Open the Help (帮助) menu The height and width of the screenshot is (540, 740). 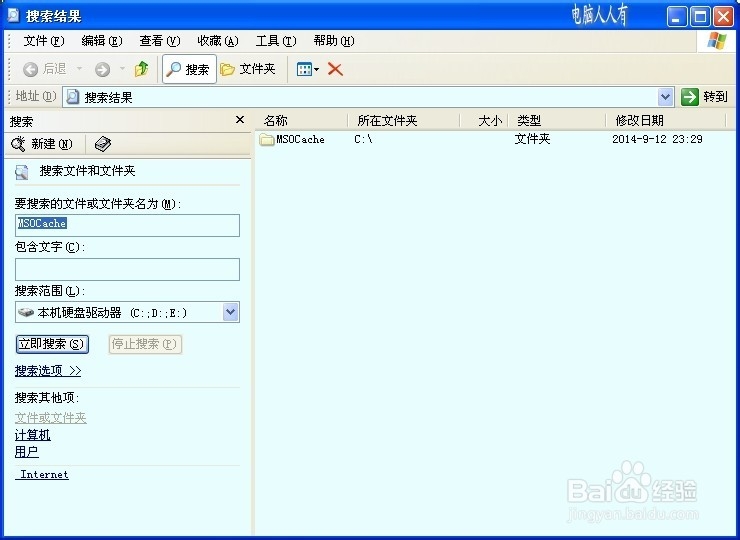[334, 41]
